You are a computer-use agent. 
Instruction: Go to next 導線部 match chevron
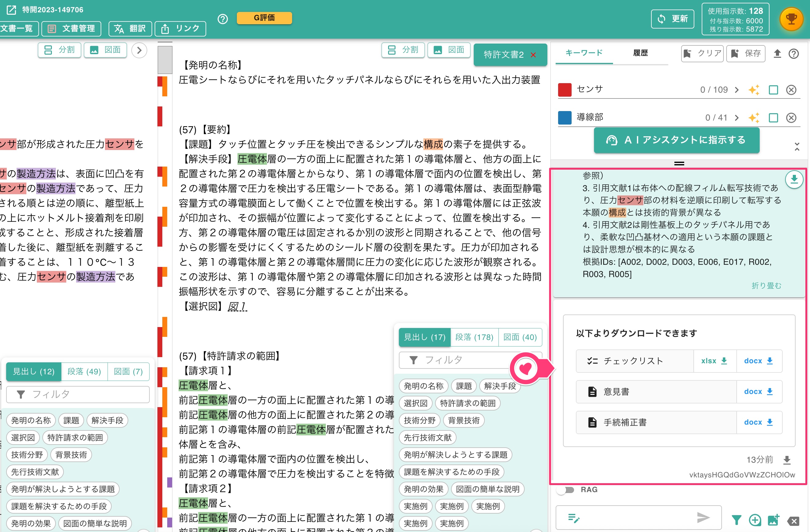(x=737, y=118)
